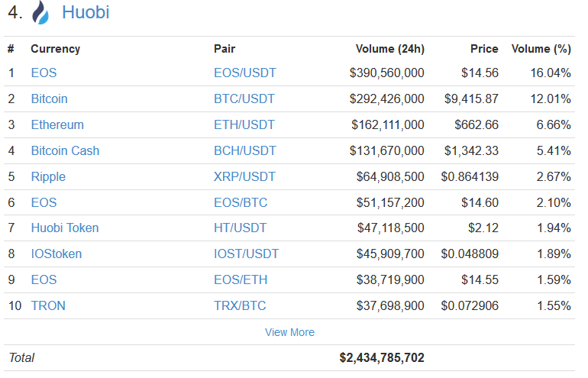Select the $38,719,900 volume value
The height and width of the screenshot is (378, 588).
coord(390,279)
